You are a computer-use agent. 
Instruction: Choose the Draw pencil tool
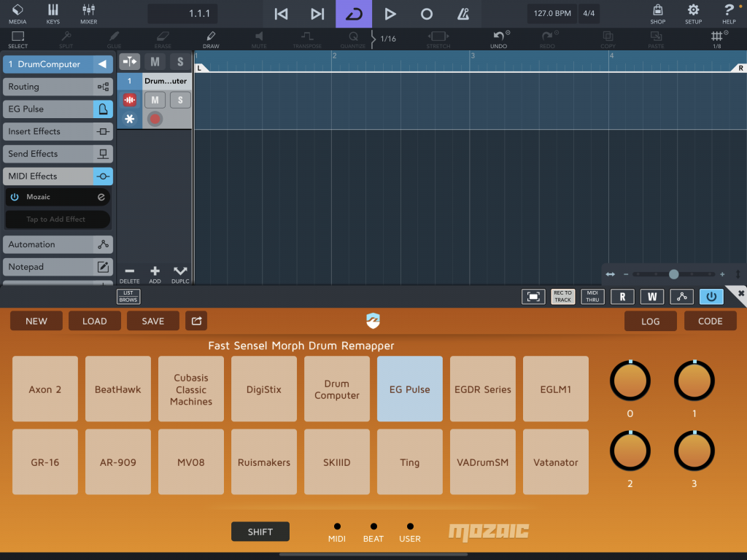click(x=211, y=39)
